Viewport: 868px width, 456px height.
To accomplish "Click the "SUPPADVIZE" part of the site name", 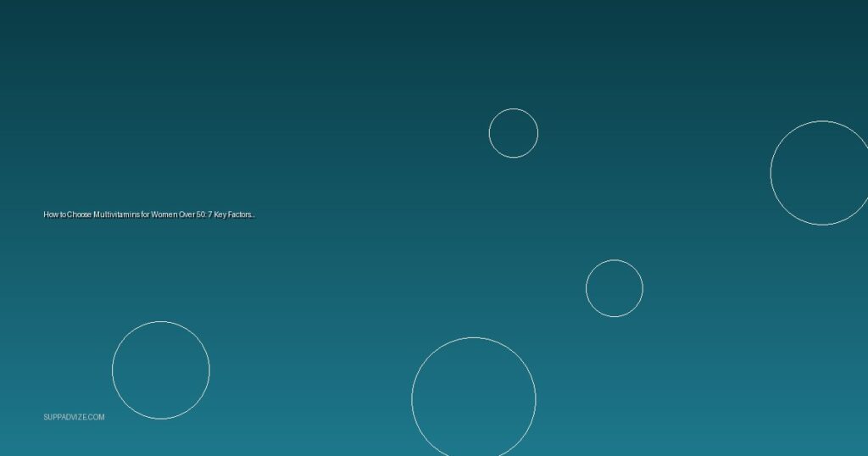I will point(64,417).
